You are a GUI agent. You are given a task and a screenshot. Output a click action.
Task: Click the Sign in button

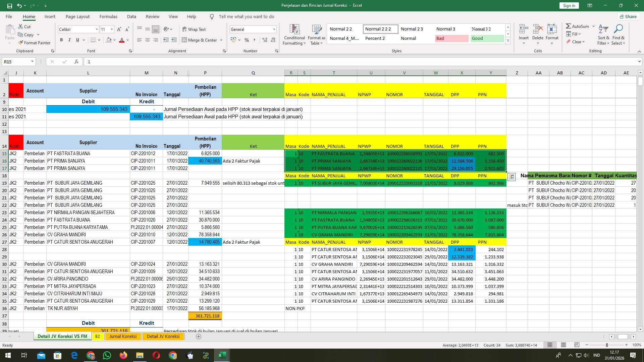[569, 5]
